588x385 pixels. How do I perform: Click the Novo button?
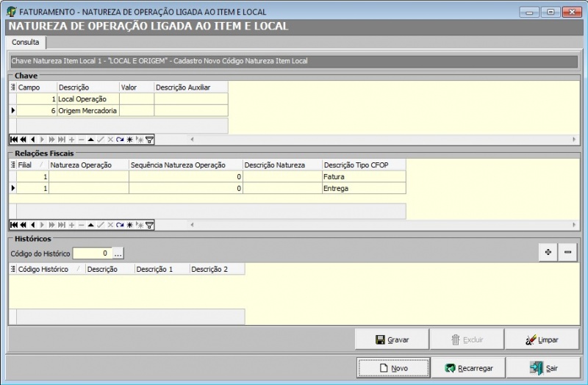pyautogui.click(x=393, y=367)
